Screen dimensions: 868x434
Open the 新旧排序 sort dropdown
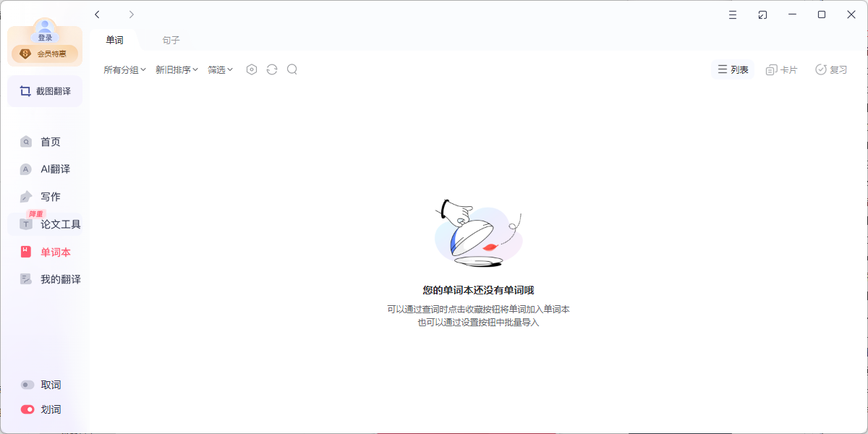[x=176, y=69]
